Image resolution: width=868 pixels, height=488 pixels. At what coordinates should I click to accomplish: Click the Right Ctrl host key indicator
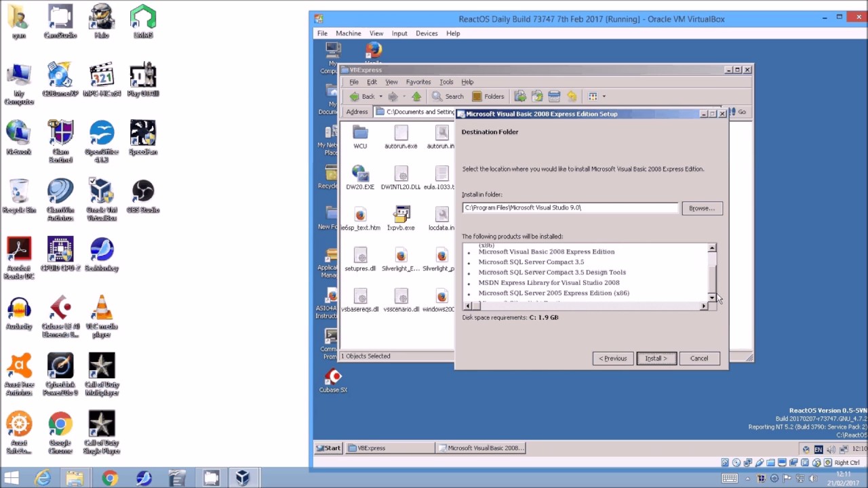click(847, 463)
